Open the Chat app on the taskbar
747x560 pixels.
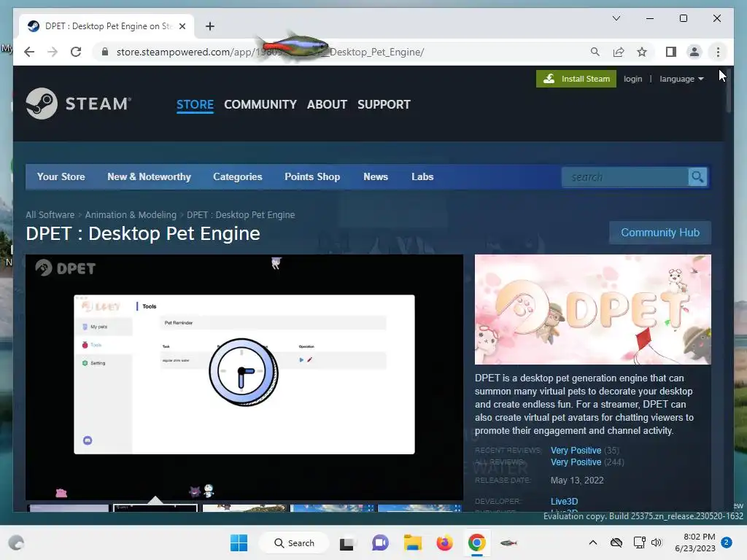pyautogui.click(x=379, y=542)
